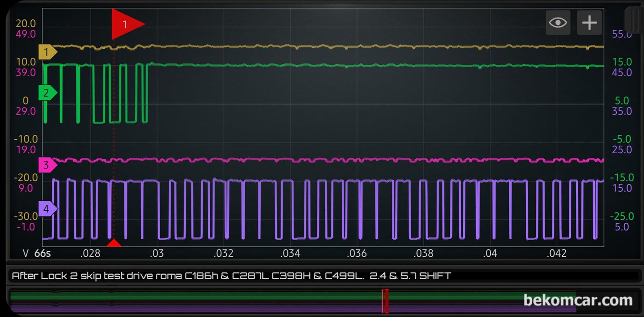This screenshot has height=317, width=644.
Task: Select the green channel 2 marker
Action: tap(47, 93)
